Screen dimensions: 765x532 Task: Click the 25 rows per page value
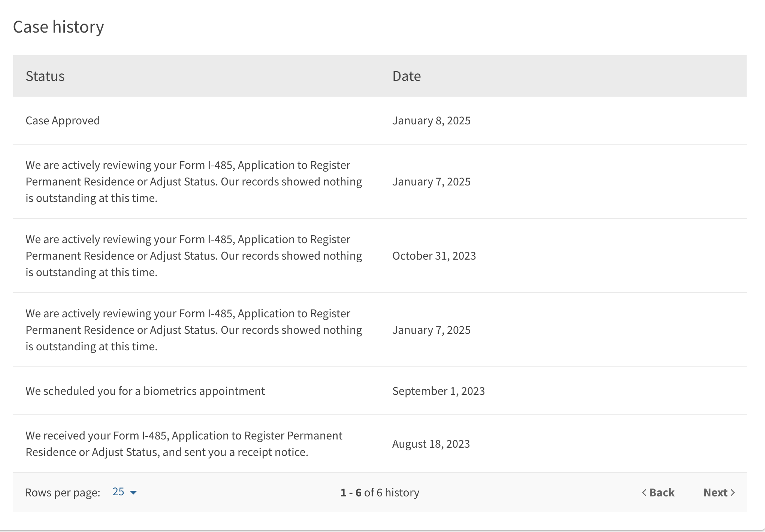point(118,492)
